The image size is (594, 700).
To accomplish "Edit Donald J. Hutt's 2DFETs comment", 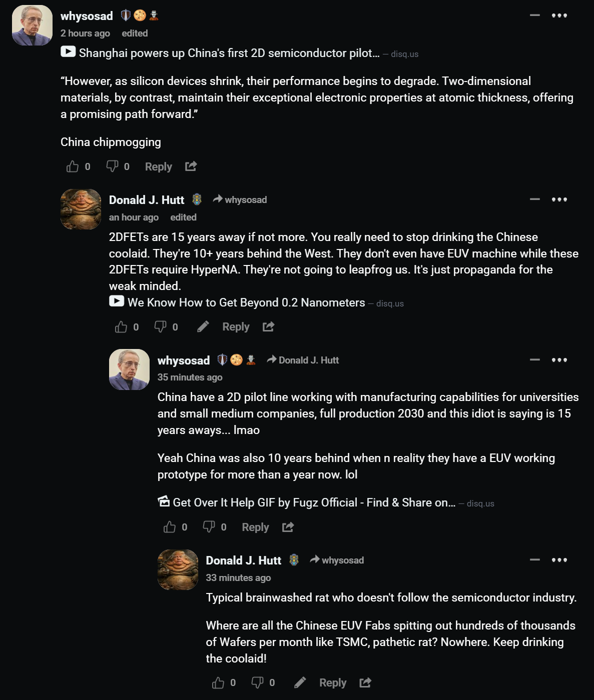I will [x=203, y=326].
